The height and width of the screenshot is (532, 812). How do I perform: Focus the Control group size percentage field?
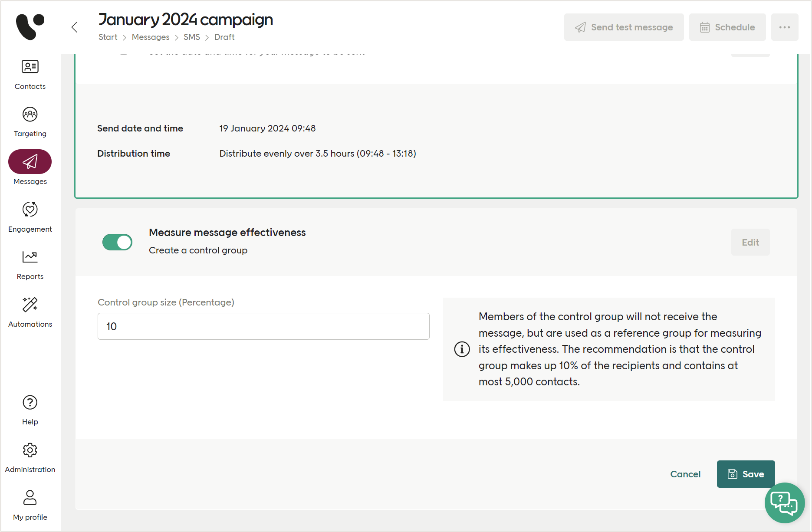pos(263,326)
